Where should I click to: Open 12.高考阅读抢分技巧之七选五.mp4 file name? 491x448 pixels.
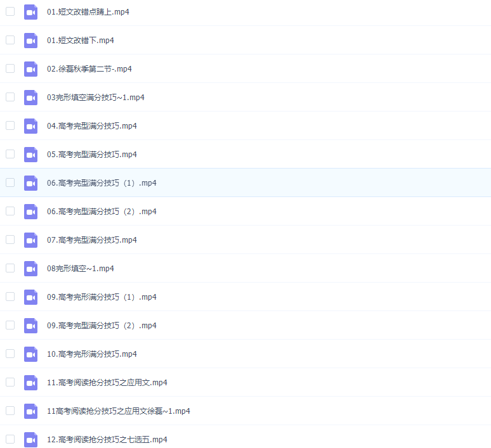(107, 440)
